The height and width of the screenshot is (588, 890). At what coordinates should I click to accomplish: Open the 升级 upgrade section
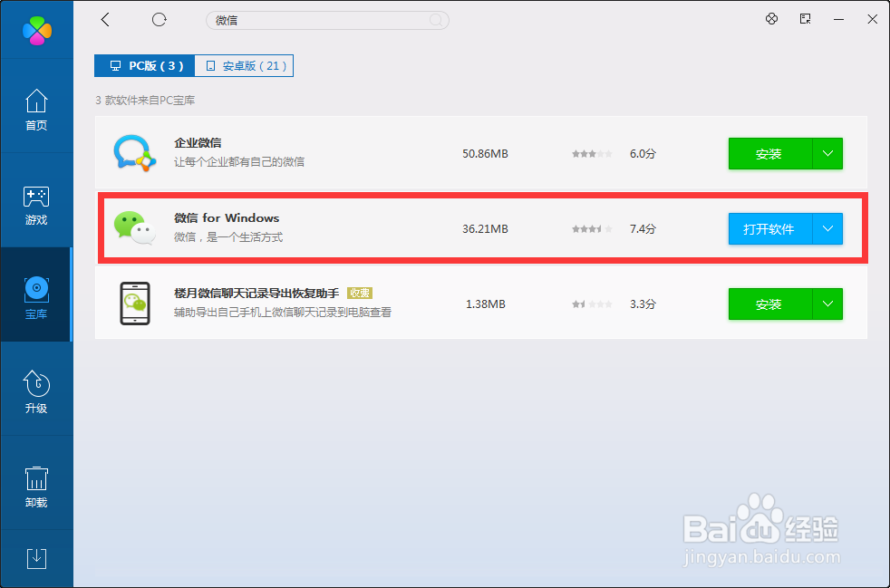click(x=36, y=391)
